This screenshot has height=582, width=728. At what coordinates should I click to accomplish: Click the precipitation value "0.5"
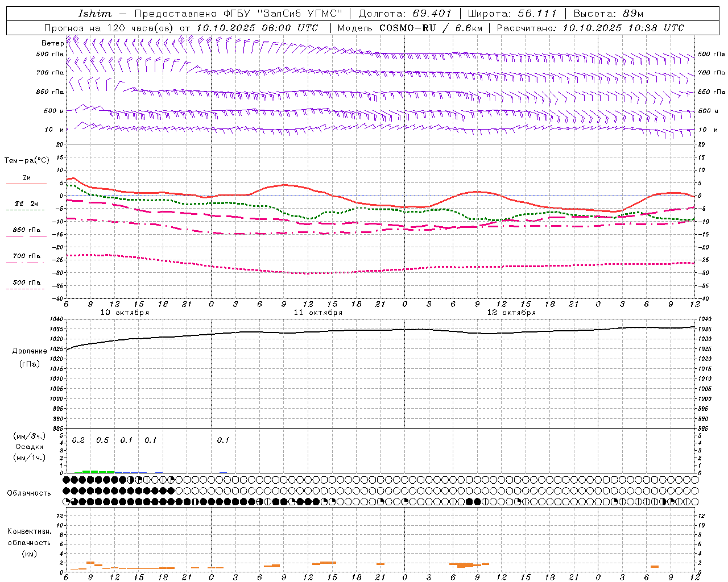[102, 440]
